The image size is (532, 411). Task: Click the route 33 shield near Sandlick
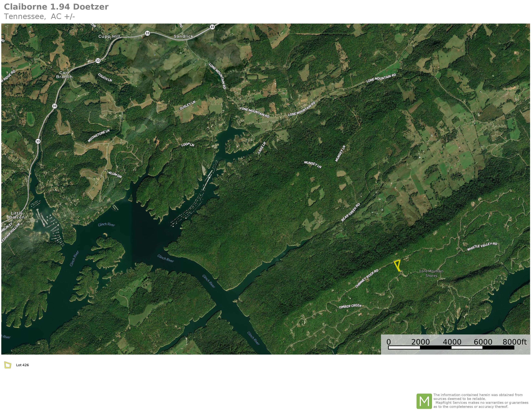point(212,27)
